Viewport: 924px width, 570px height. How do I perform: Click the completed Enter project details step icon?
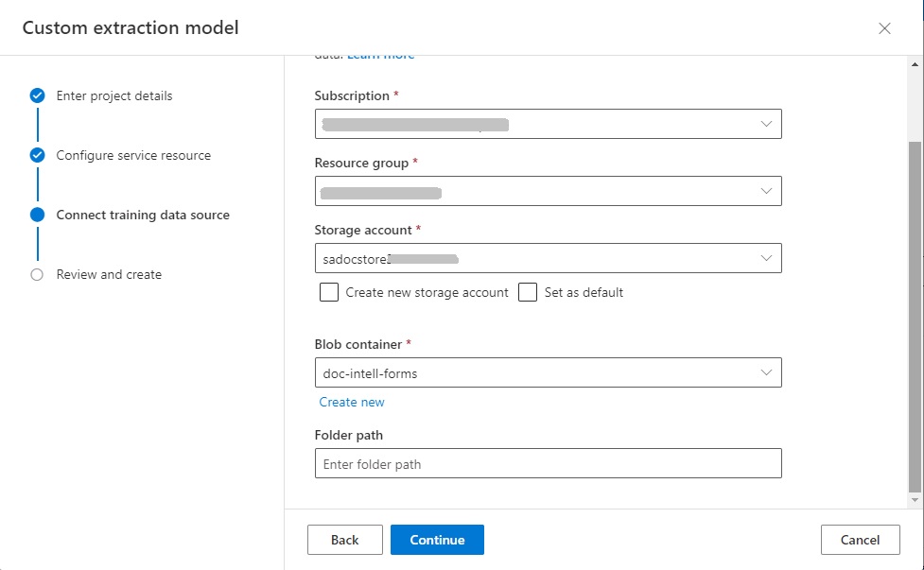click(x=37, y=95)
